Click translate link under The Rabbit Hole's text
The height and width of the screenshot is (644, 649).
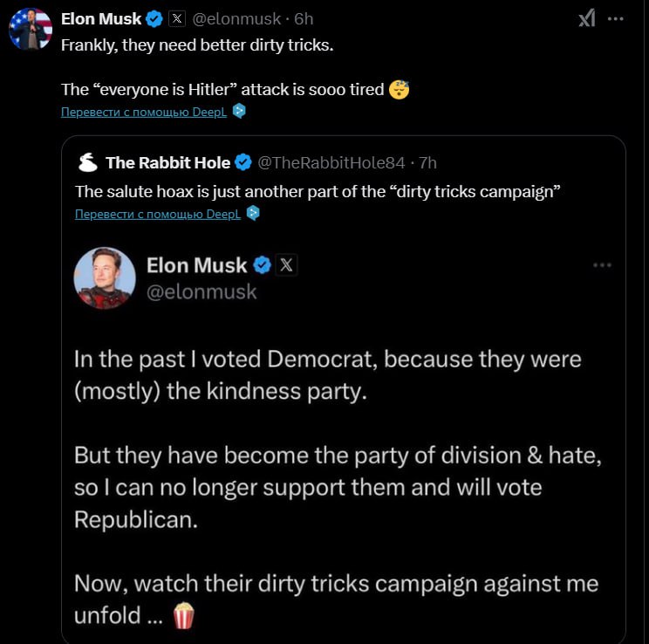tap(158, 214)
